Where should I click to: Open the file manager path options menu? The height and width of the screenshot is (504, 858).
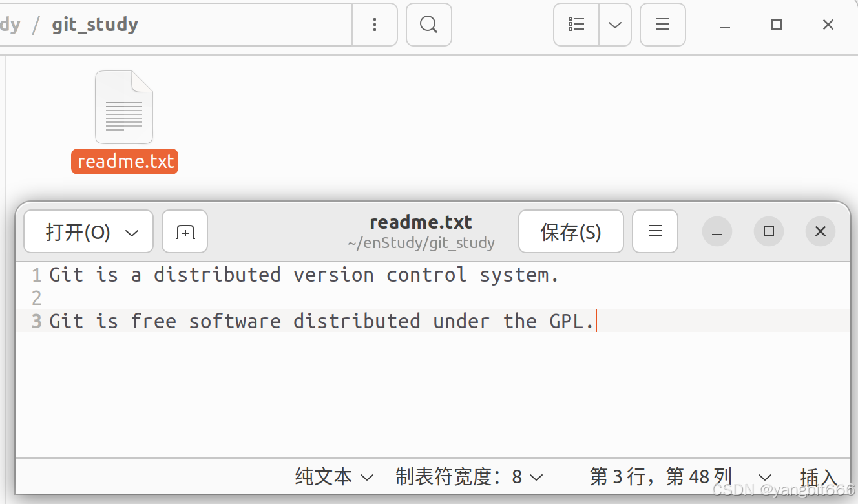(375, 25)
